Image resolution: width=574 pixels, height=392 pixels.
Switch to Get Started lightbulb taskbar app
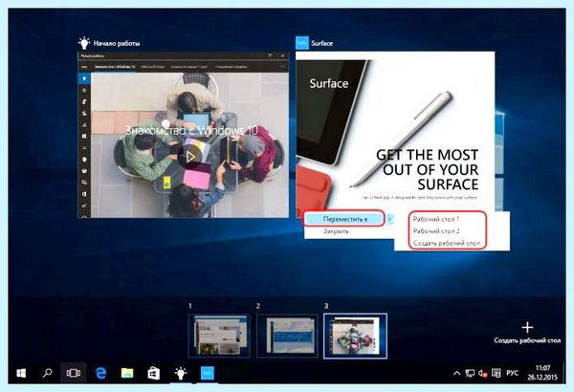[181, 373]
